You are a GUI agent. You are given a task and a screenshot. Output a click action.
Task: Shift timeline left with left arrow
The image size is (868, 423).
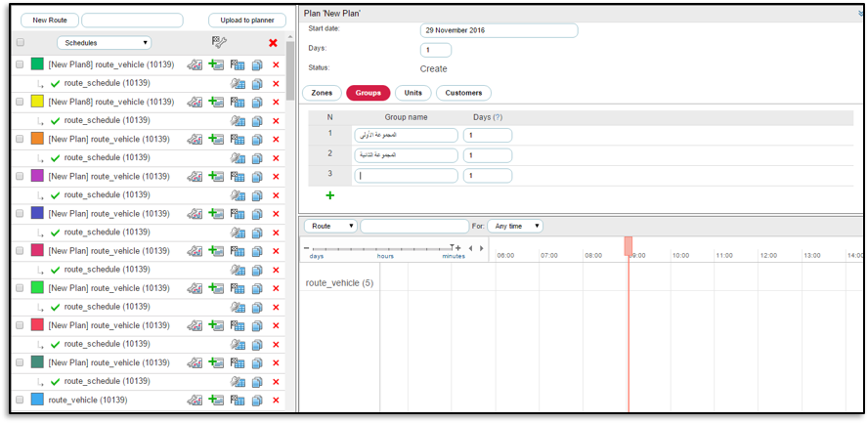click(470, 248)
